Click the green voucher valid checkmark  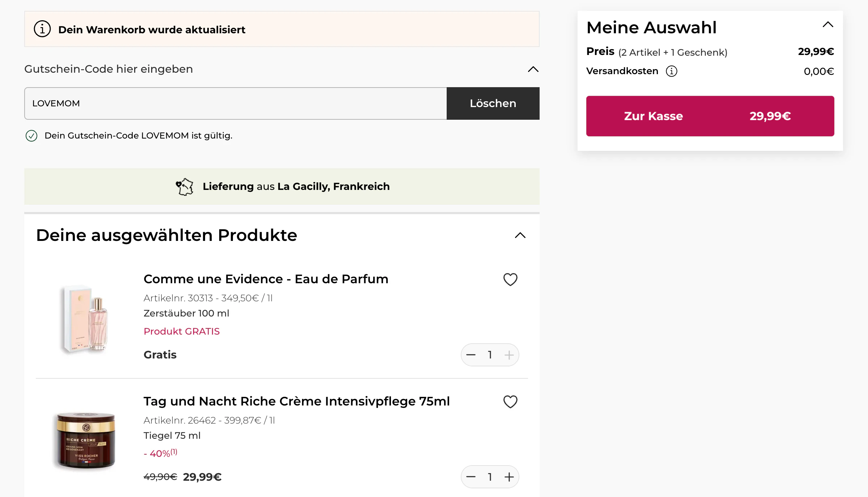pos(31,136)
